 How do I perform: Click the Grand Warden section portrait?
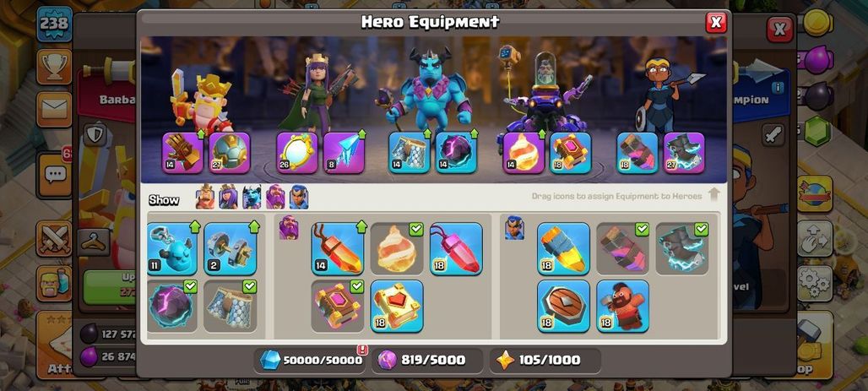289,228
